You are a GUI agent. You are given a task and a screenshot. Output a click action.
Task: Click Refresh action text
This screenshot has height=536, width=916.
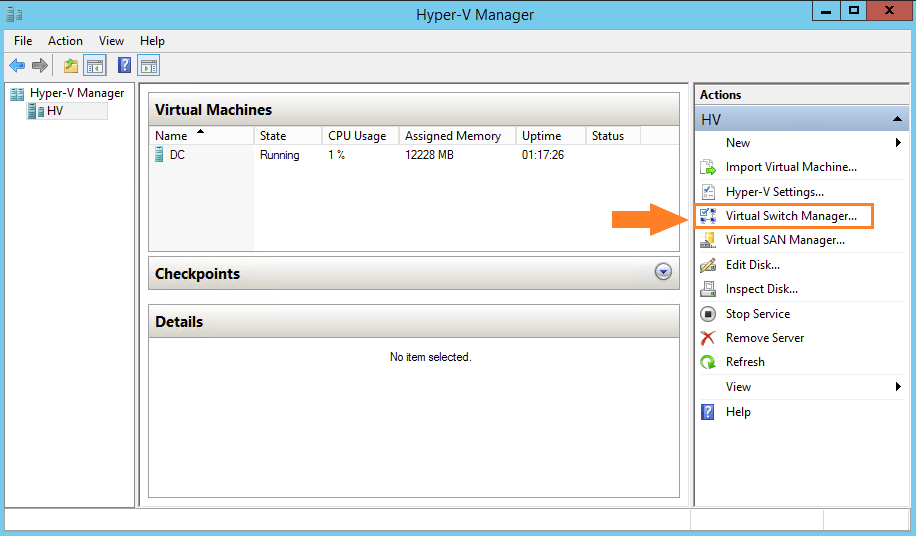click(x=745, y=362)
